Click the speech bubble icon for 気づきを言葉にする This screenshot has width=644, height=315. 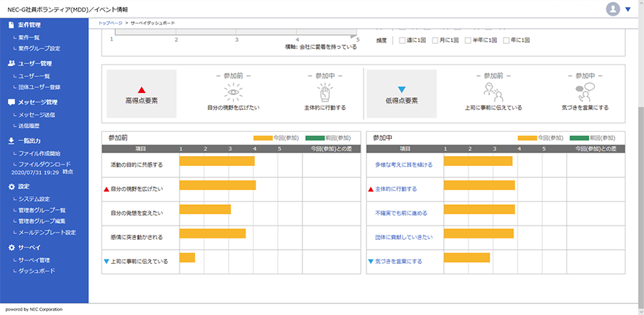(x=584, y=92)
